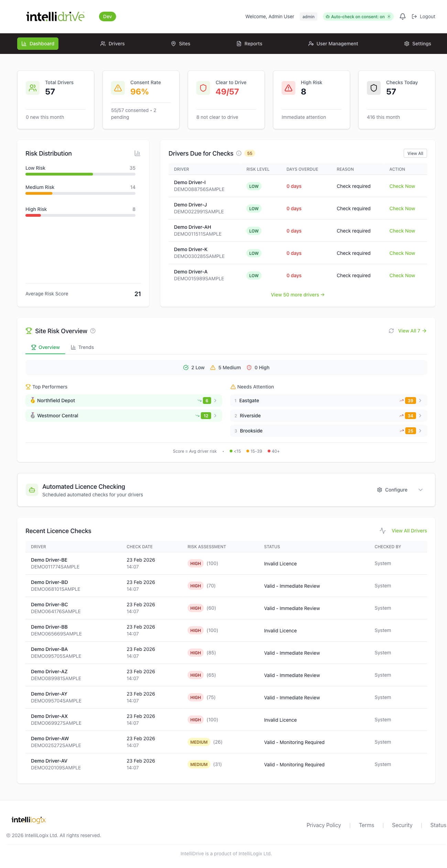This screenshot has width=447, height=868.
Task: Click the activity pulse icon beside View All Drivers
Action: pos(383,531)
